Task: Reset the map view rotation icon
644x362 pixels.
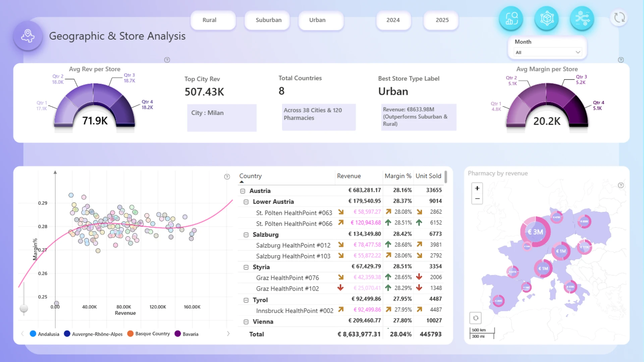Action: [x=476, y=318]
